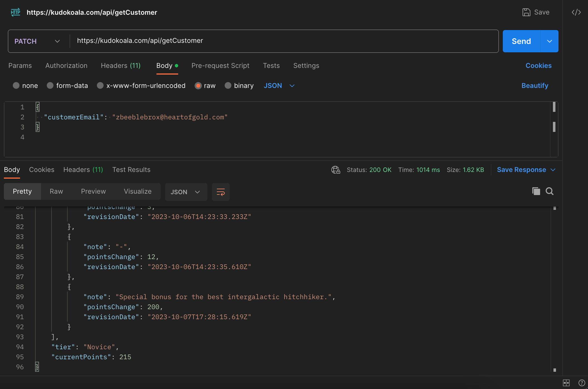Switch response view to Preview
This screenshot has height=389, width=588.
click(93, 191)
